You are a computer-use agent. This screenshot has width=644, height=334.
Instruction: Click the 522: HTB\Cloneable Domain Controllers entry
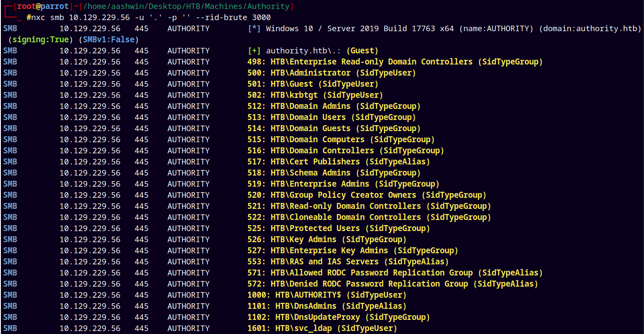tap(369, 217)
